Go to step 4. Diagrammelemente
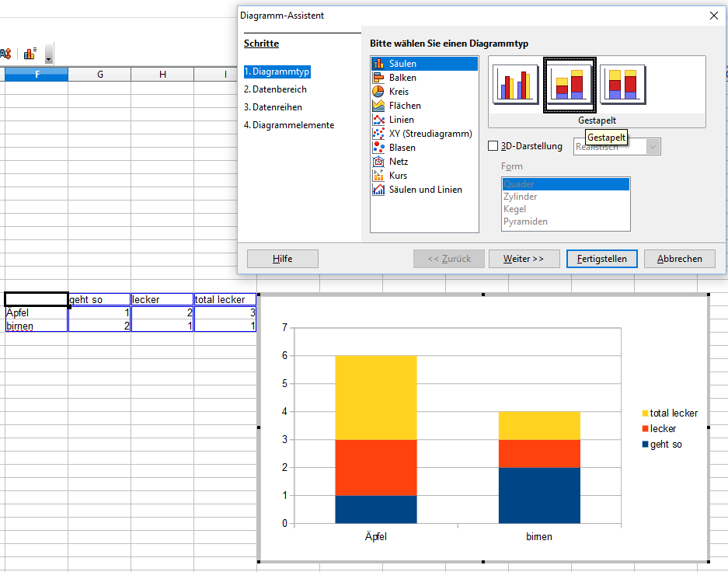 click(289, 125)
